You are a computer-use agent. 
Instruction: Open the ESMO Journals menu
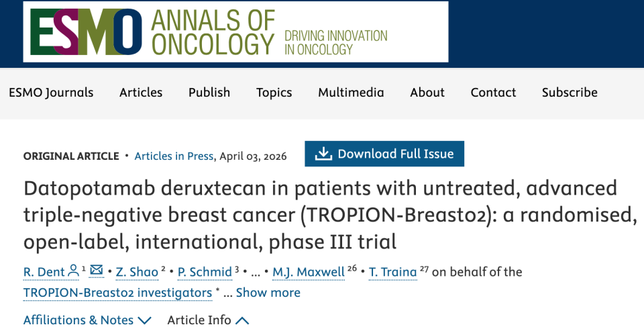point(51,93)
